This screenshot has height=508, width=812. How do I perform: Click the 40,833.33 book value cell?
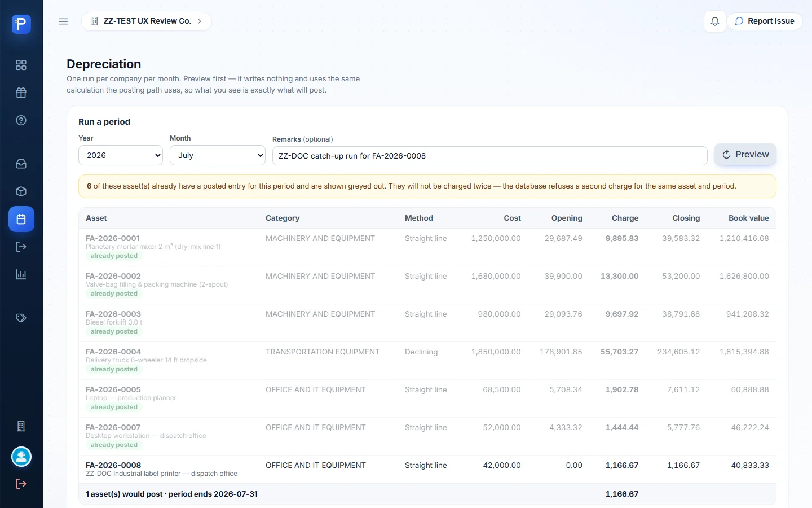click(750, 465)
